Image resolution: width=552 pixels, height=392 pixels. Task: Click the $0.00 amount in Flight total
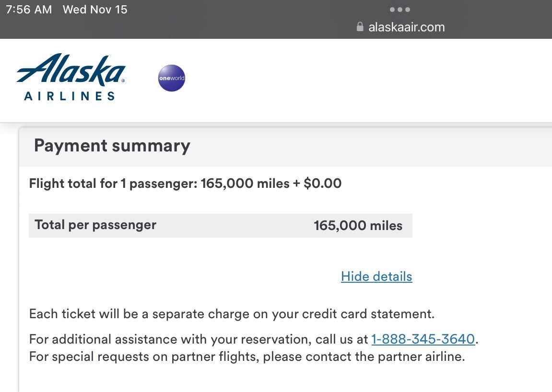point(323,184)
